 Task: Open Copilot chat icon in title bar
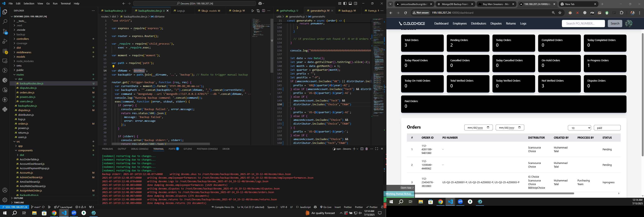point(260,3)
